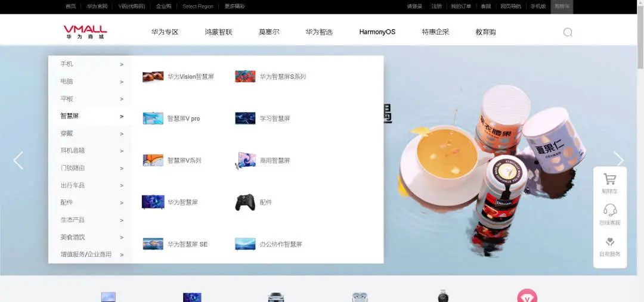This screenshot has width=644, height=302.
Task: Open the 自助服务 heart icon
Action: tap(610, 242)
